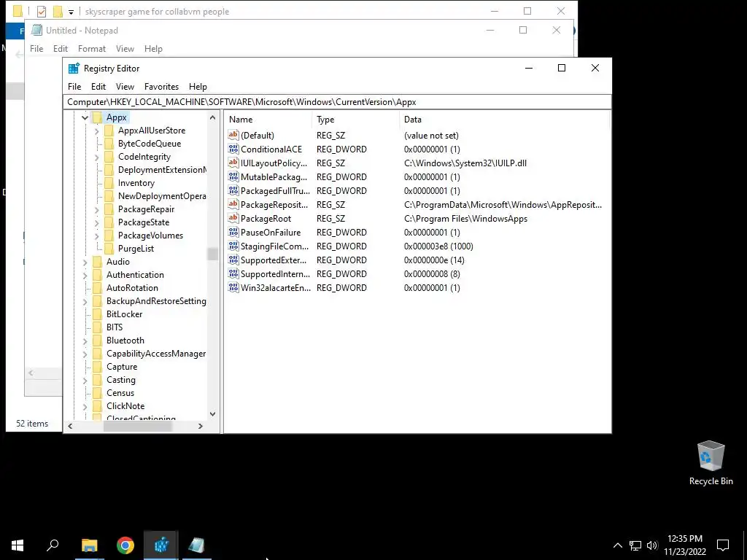Click the Appx folder icon in tree
Screen dimensions: 747x560
(x=97, y=117)
